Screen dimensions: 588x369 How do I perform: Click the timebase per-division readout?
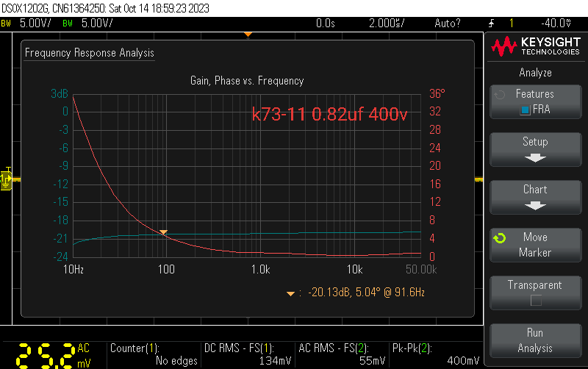tap(387, 24)
